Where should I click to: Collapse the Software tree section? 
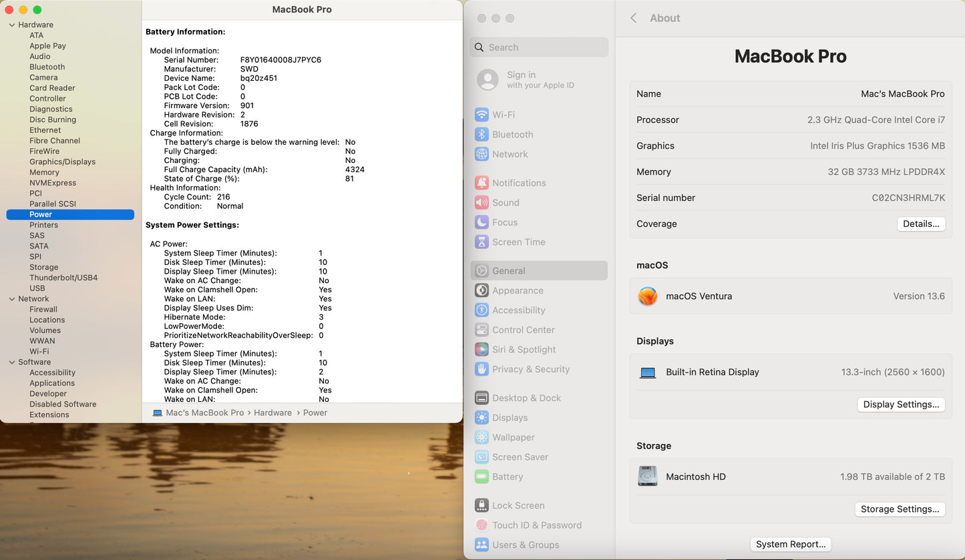12,362
